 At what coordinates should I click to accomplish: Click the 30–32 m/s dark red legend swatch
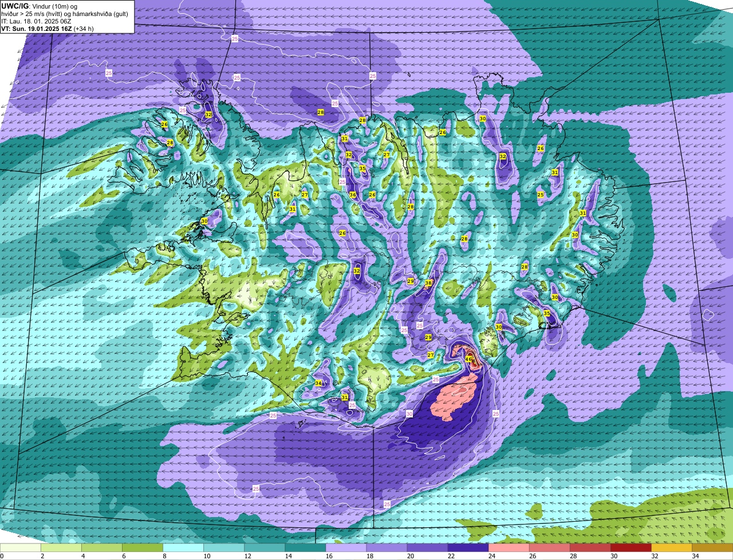click(x=630, y=548)
